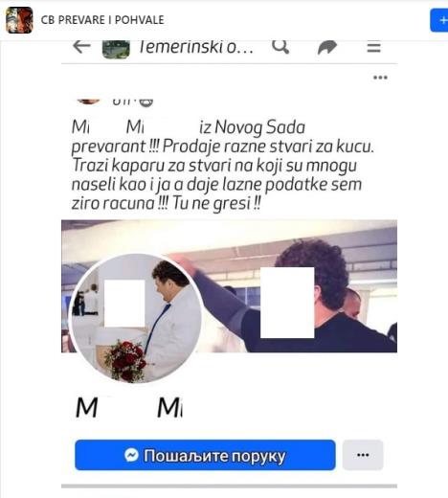Click the large profile name below the photo
This screenshot has width=448, height=498.
tap(129, 407)
